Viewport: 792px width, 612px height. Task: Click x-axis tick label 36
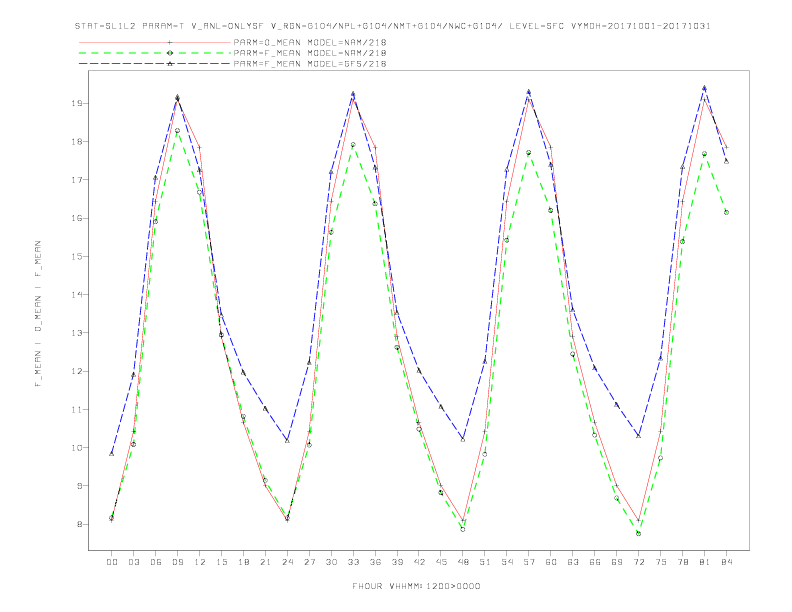click(375, 562)
